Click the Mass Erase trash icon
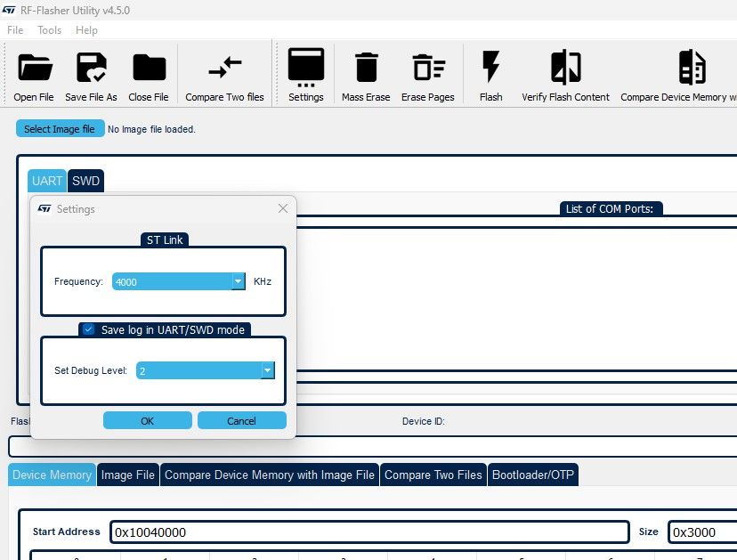The width and height of the screenshot is (737, 560). tap(366, 68)
